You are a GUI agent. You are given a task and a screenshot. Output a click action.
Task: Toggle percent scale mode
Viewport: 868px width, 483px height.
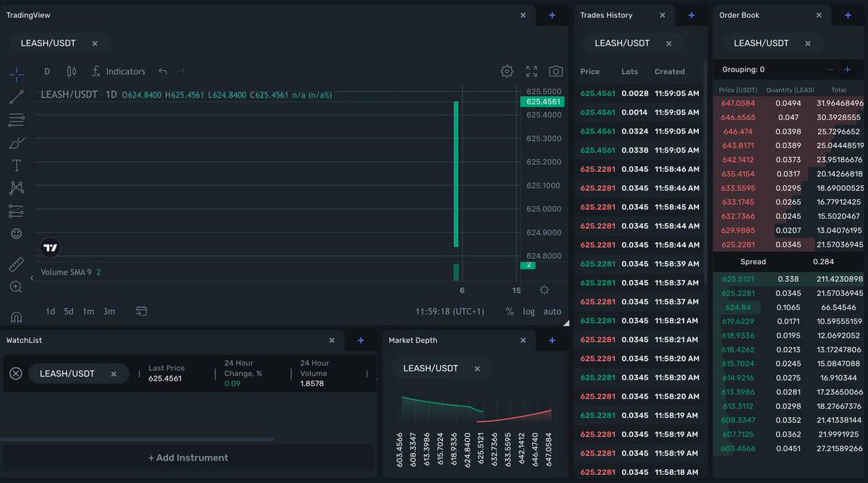510,312
